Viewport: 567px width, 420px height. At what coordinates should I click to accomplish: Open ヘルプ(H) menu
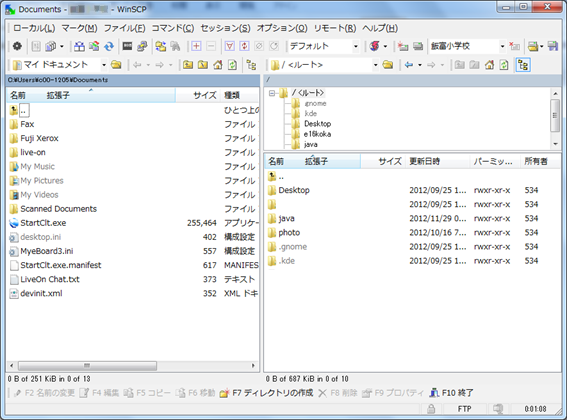pos(380,28)
